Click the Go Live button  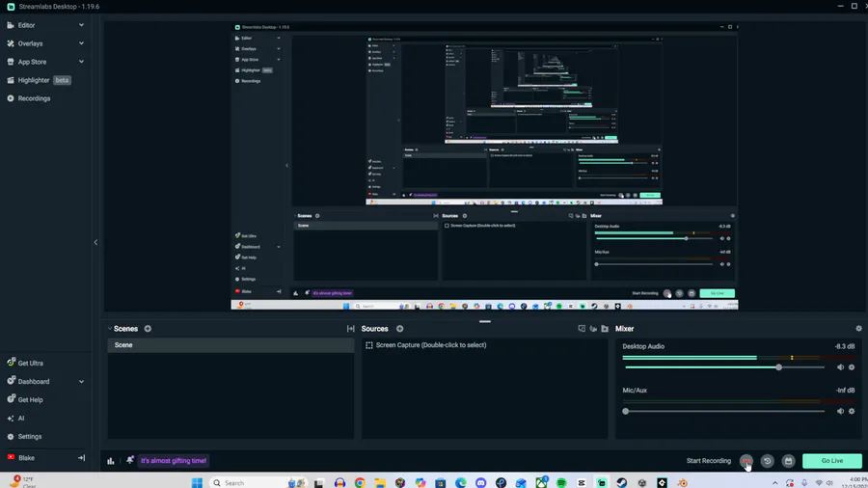click(832, 460)
